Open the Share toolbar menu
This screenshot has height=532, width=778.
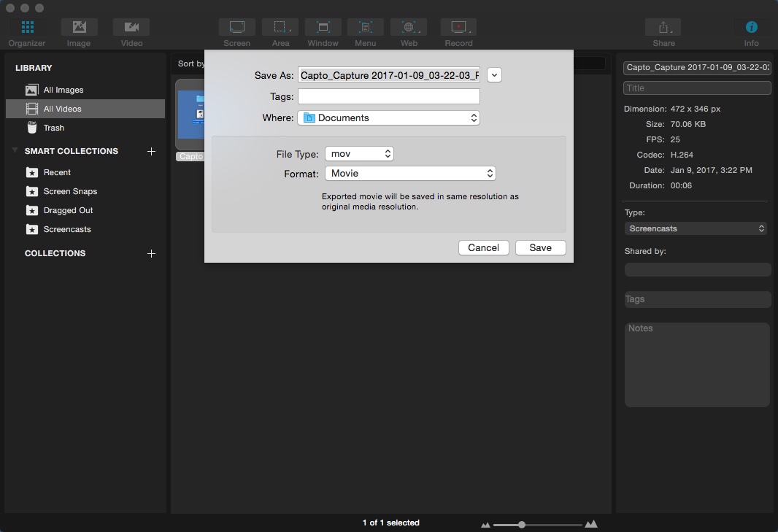pos(663,28)
